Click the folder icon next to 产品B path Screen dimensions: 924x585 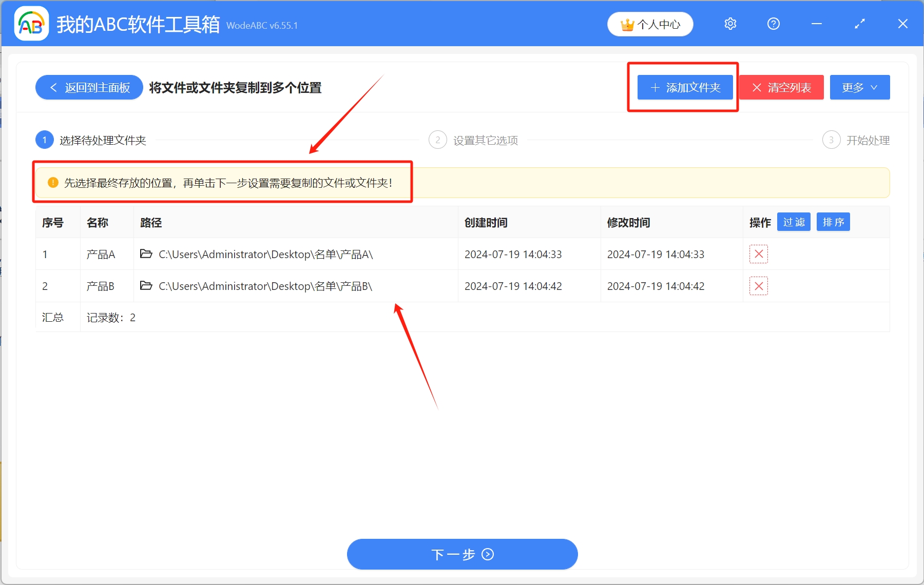(x=146, y=286)
